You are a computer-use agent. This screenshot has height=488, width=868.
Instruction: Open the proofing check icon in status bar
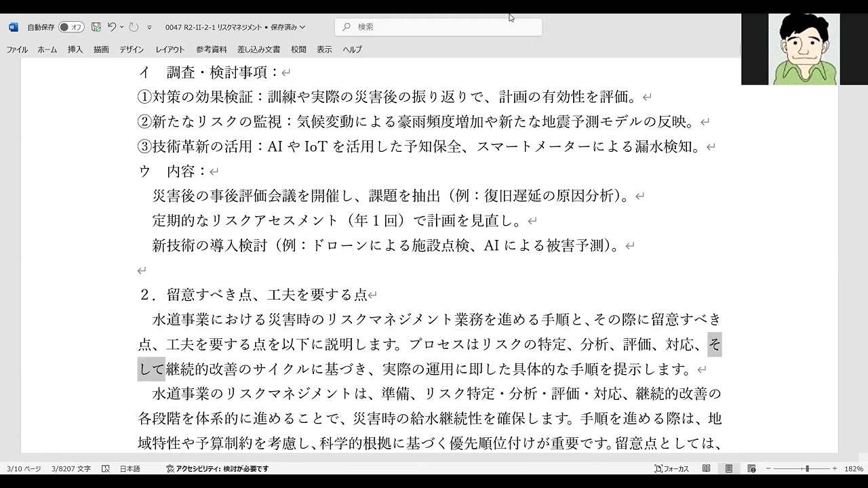(106, 469)
